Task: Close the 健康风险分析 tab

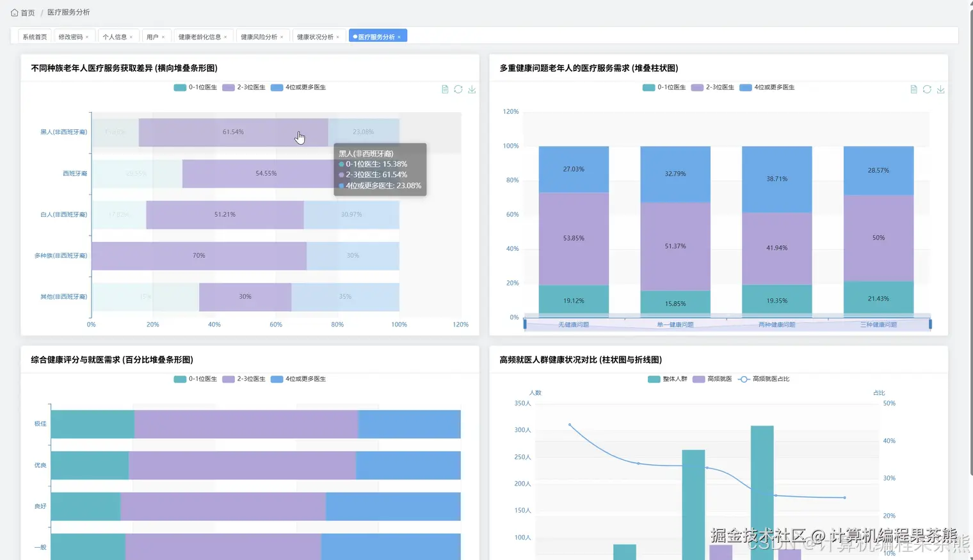Action: point(282,37)
